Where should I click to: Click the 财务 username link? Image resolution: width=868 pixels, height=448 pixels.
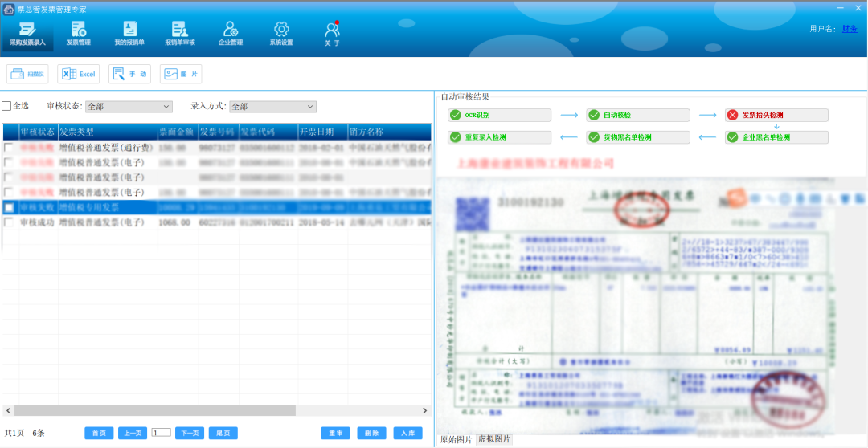(x=850, y=29)
